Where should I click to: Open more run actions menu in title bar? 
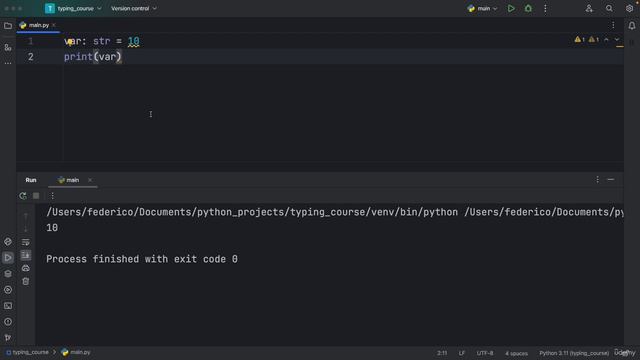545,8
